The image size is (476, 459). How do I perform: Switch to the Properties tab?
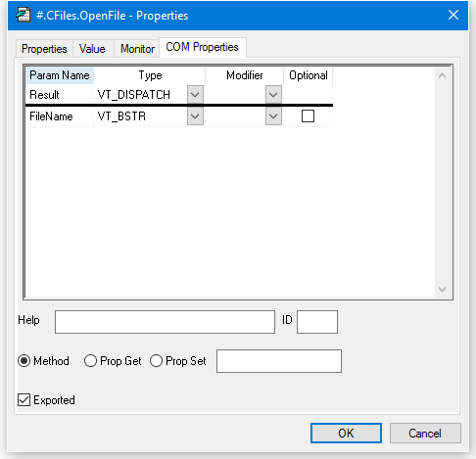coord(44,49)
